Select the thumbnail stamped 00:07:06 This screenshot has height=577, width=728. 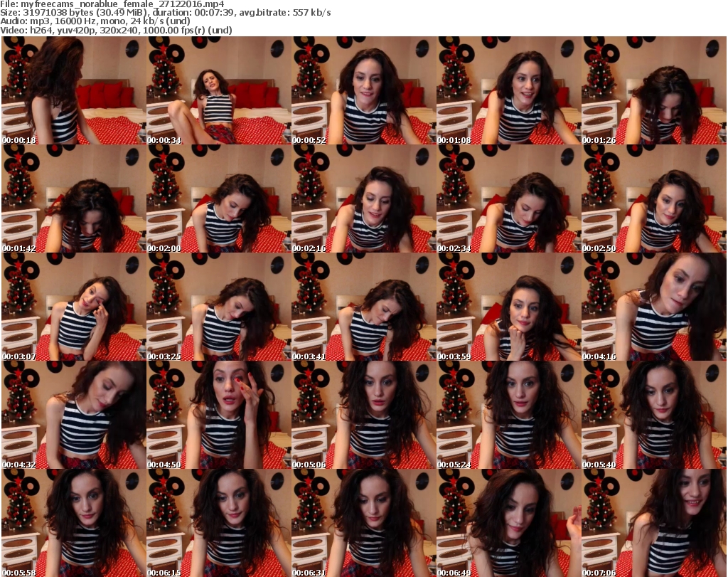(654, 523)
